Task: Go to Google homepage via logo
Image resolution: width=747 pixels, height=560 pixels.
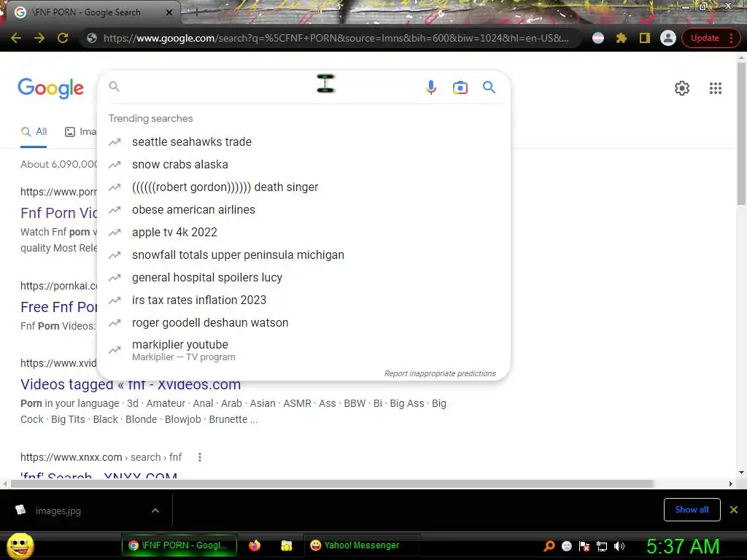Action: [x=50, y=88]
